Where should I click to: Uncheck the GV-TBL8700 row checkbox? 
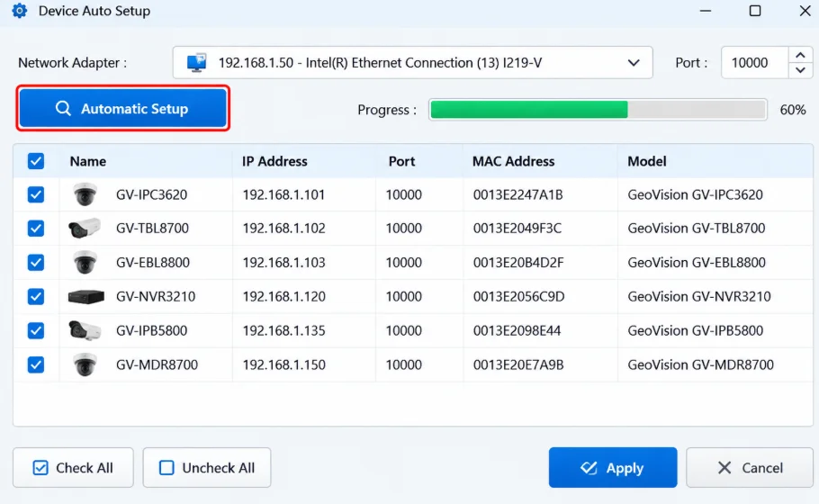pos(35,229)
